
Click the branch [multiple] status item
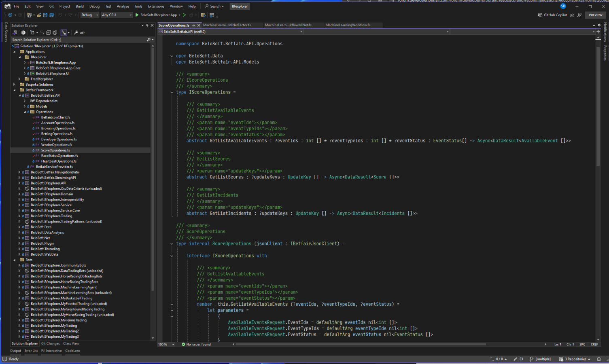tap(540, 359)
